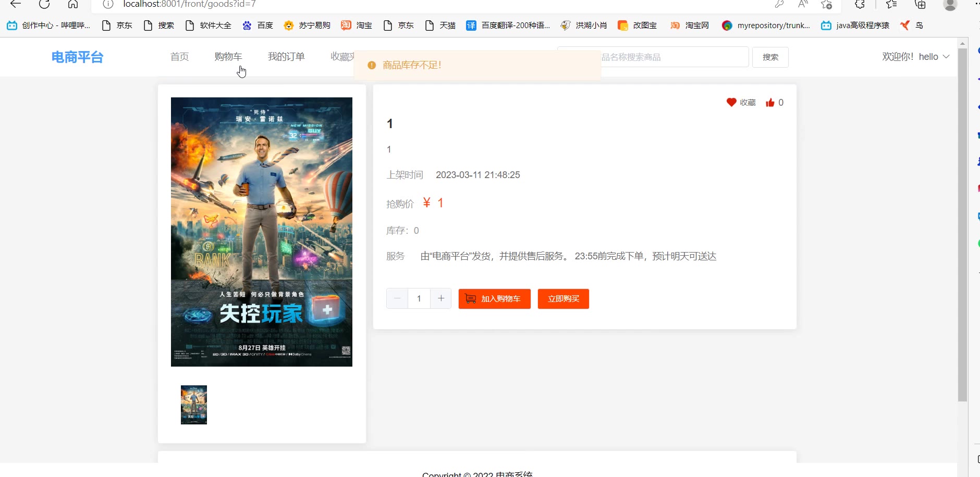Open 我的订单 nav item

tap(286, 57)
